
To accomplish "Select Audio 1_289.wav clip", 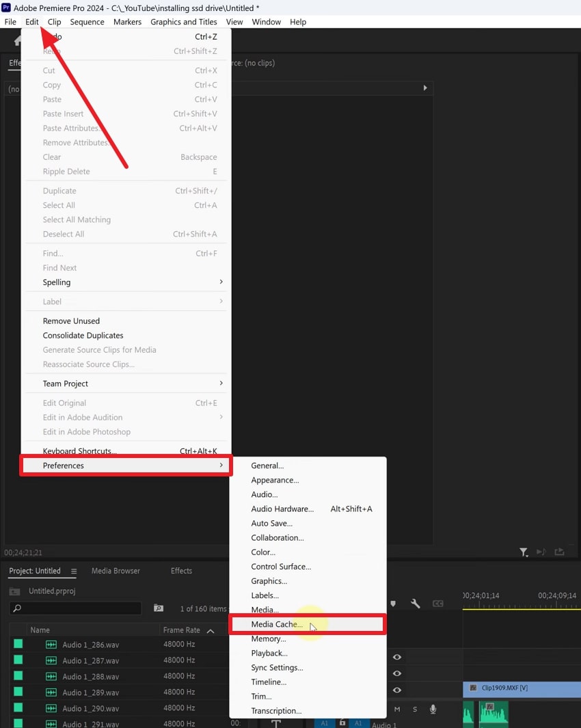I will [90, 692].
